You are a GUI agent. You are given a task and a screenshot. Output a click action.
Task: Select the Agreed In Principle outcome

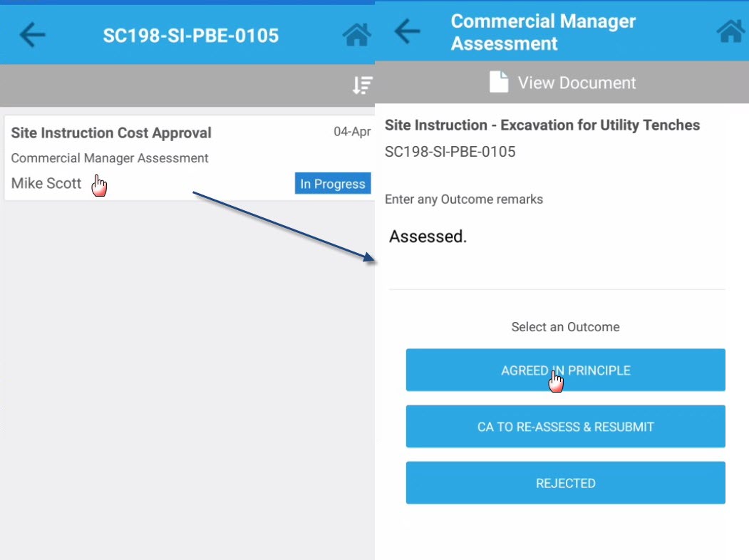(566, 370)
